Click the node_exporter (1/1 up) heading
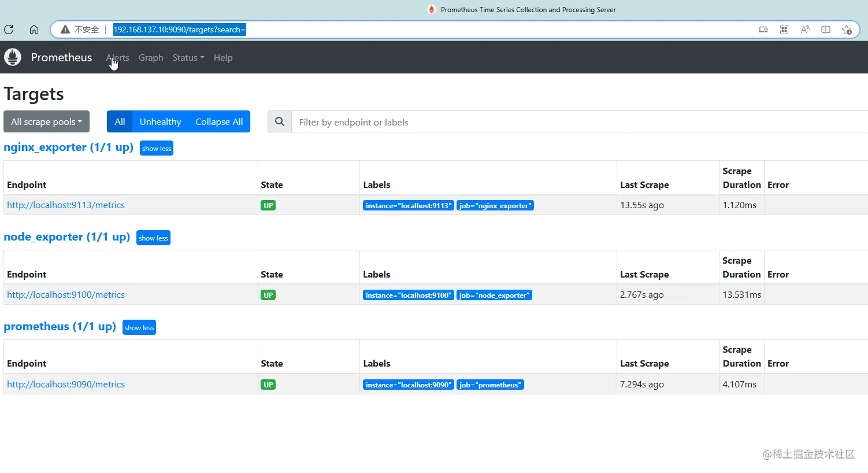The height and width of the screenshot is (473, 868). (x=67, y=237)
